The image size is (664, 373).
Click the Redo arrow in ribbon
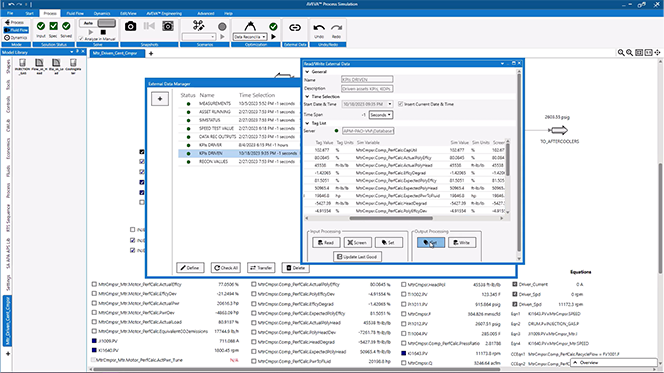pos(336,28)
